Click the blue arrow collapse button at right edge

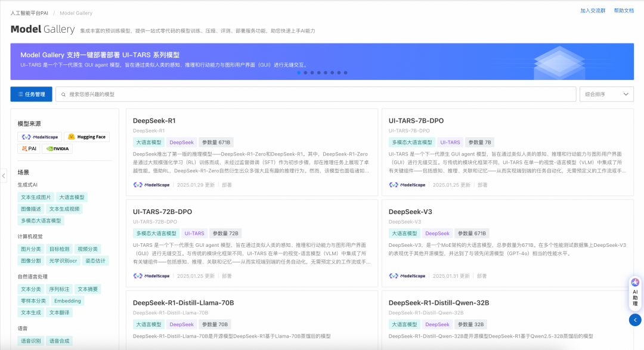point(635,320)
